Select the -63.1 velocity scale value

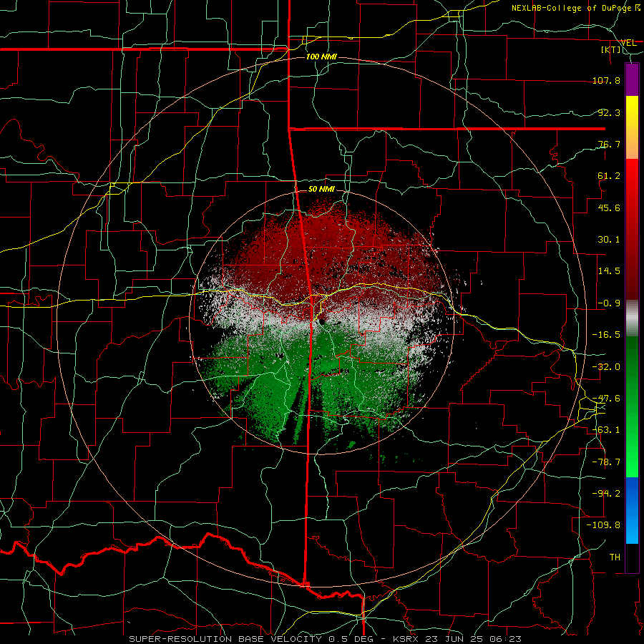(x=607, y=430)
